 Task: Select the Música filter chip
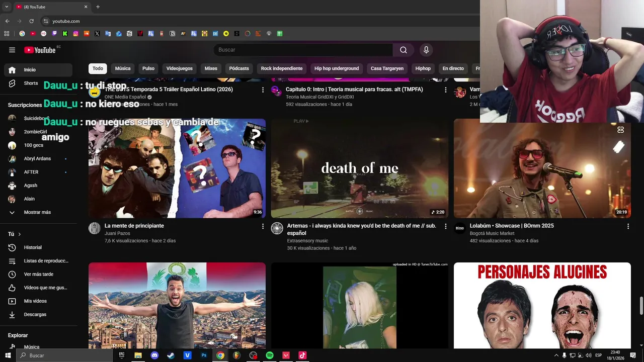tap(123, 68)
